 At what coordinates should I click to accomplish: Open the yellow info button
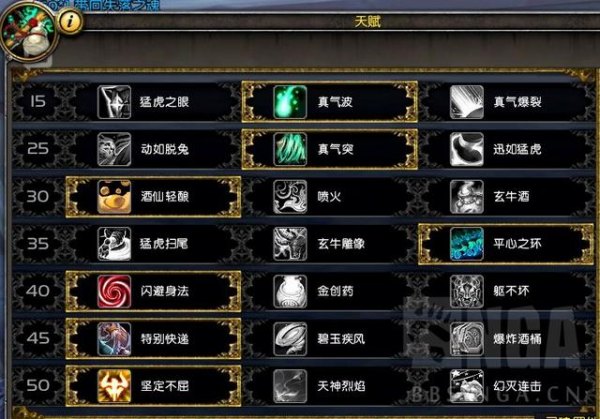coord(70,21)
